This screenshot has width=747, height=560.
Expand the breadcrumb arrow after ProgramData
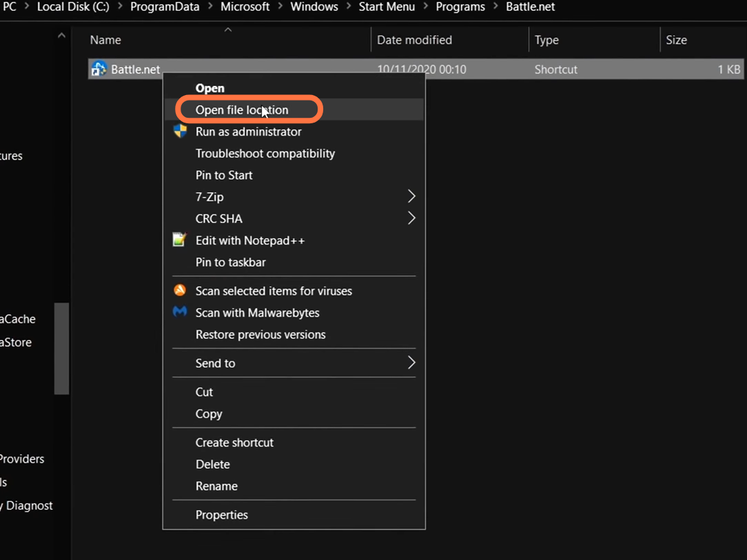point(209,6)
